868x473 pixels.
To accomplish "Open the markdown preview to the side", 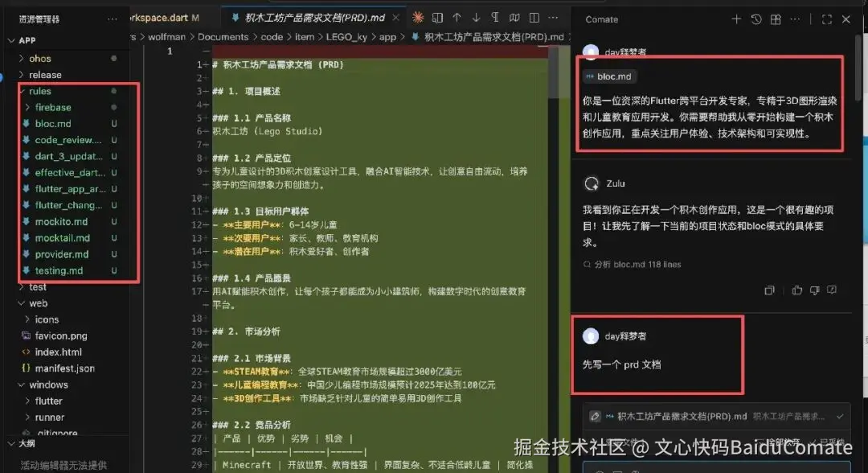I will [x=437, y=18].
